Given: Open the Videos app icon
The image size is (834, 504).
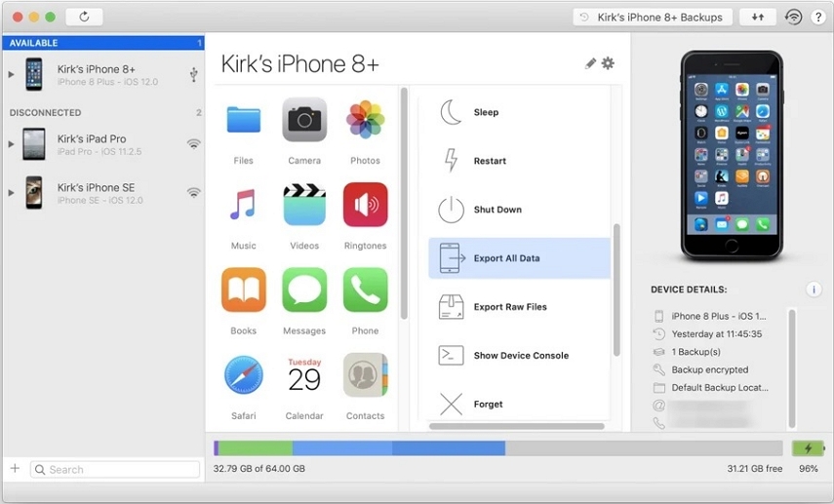Looking at the screenshot, I should (304, 205).
